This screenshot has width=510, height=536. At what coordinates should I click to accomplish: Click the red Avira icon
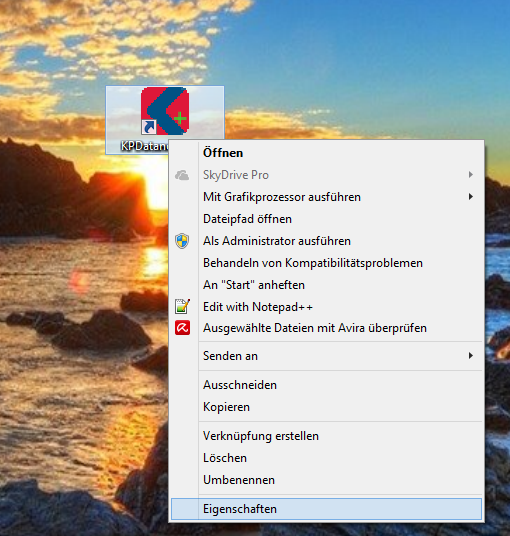click(182, 328)
